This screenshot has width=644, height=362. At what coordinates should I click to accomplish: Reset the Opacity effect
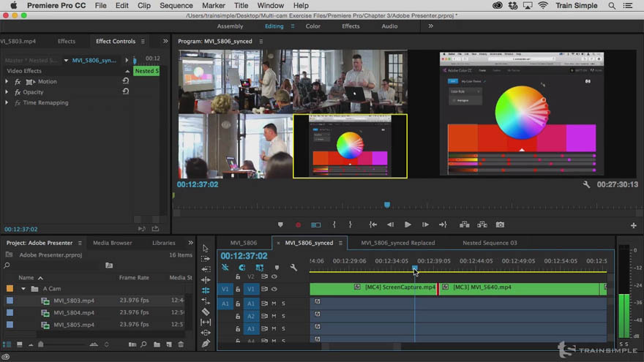[x=126, y=91]
